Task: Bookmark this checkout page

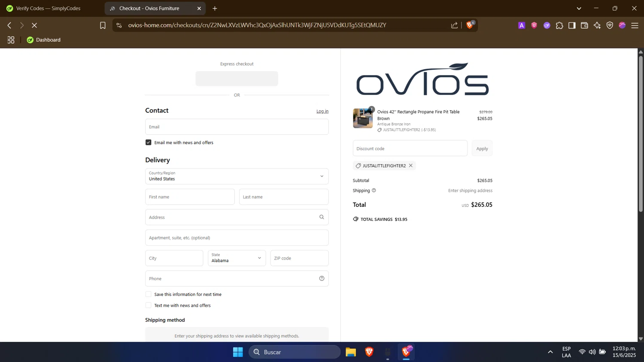Action: coord(103,25)
